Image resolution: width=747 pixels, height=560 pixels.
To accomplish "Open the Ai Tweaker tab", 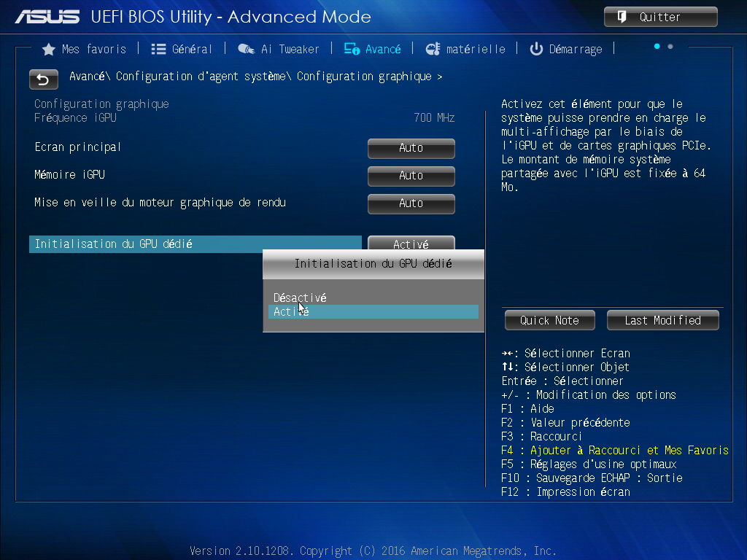I will 278,49.
